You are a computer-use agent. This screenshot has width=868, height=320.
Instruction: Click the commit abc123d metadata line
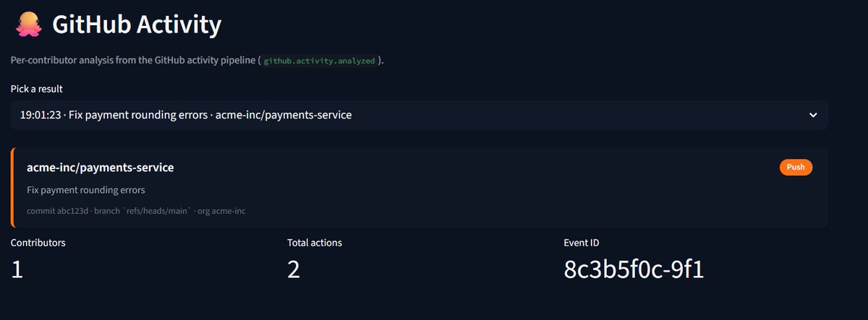coord(137,211)
